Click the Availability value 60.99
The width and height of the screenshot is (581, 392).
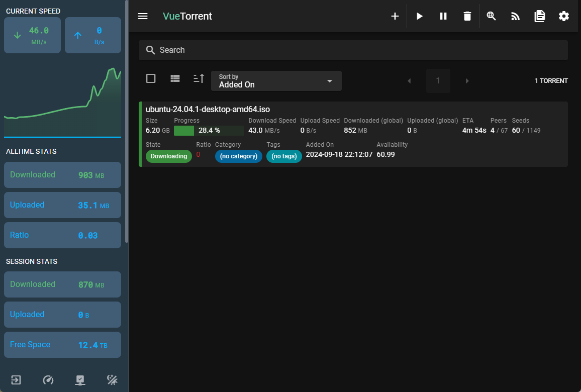tap(385, 154)
